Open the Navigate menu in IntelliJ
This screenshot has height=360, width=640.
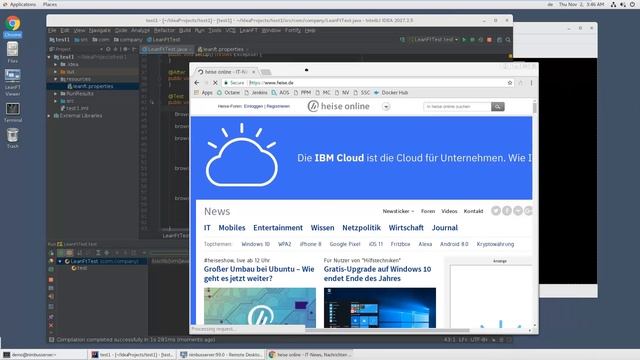click(100, 31)
